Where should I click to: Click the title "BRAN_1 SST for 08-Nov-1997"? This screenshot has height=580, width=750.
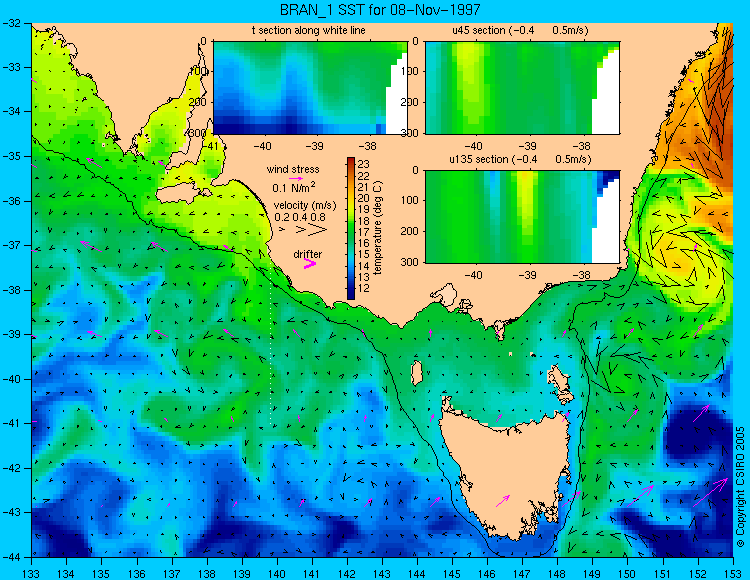(380, 10)
